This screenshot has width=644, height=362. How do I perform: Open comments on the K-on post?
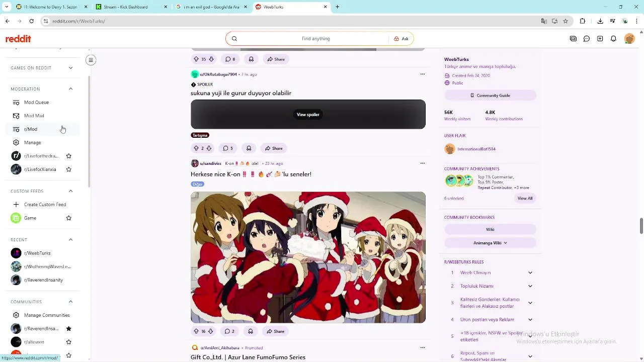coord(229,331)
